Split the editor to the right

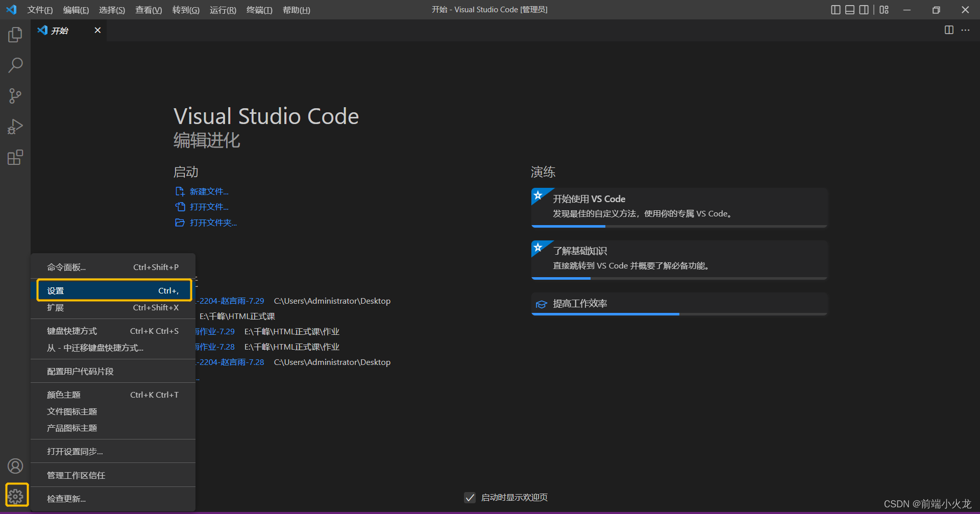click(949, 30)
